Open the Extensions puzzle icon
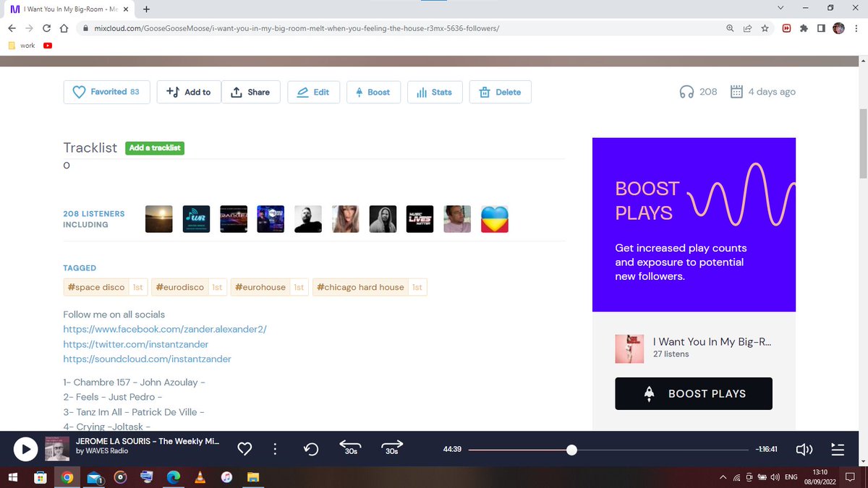The image size is (868, 488). tap(804, 28)
